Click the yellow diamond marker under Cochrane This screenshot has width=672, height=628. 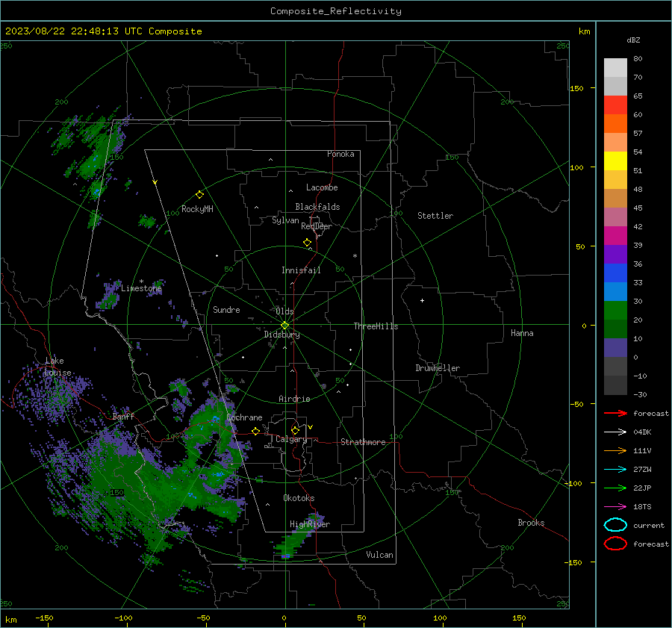pyautogui.click(x=256, y=431)
